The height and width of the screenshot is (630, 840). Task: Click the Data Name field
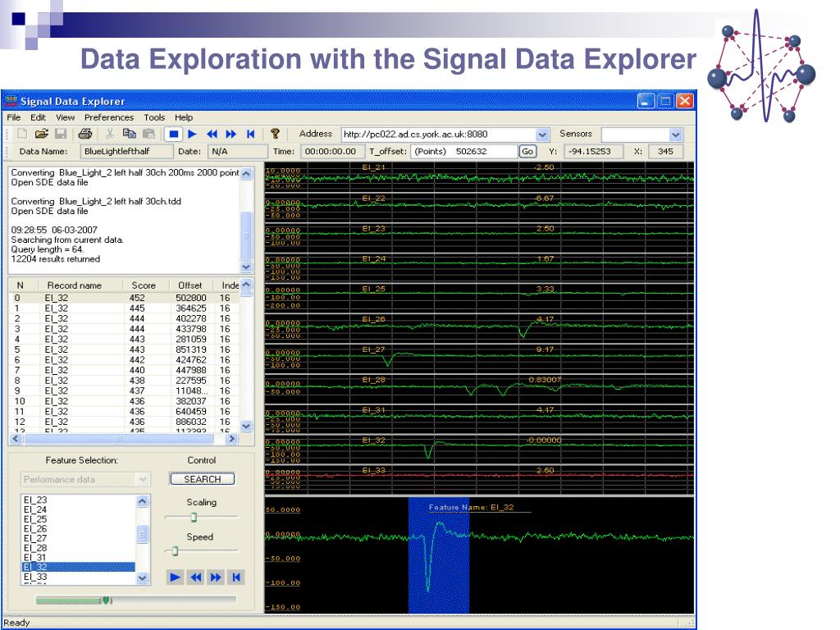click(126, 152)
